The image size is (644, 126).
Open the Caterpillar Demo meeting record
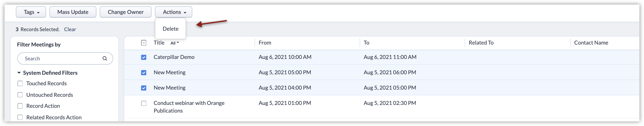point(174,57)
